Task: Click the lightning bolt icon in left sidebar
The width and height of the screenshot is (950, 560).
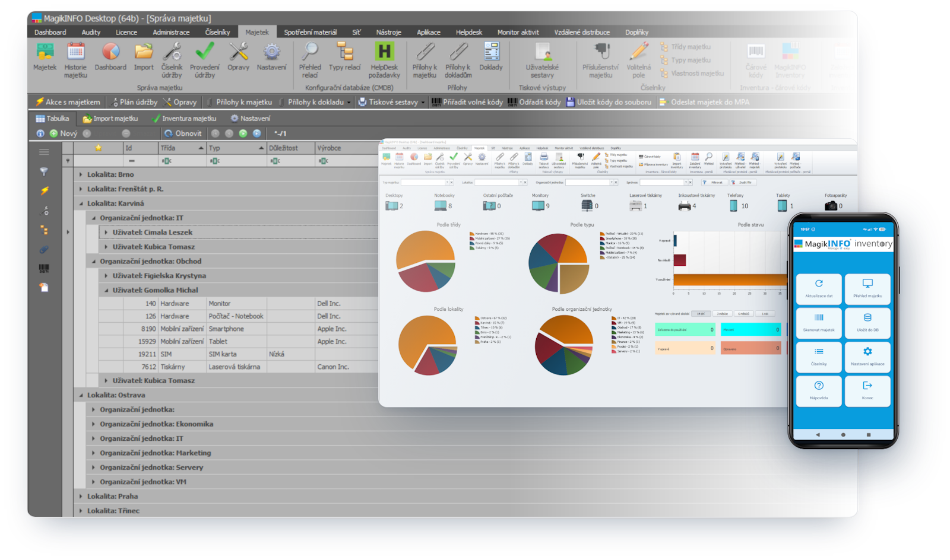Action: click(44, 191)
